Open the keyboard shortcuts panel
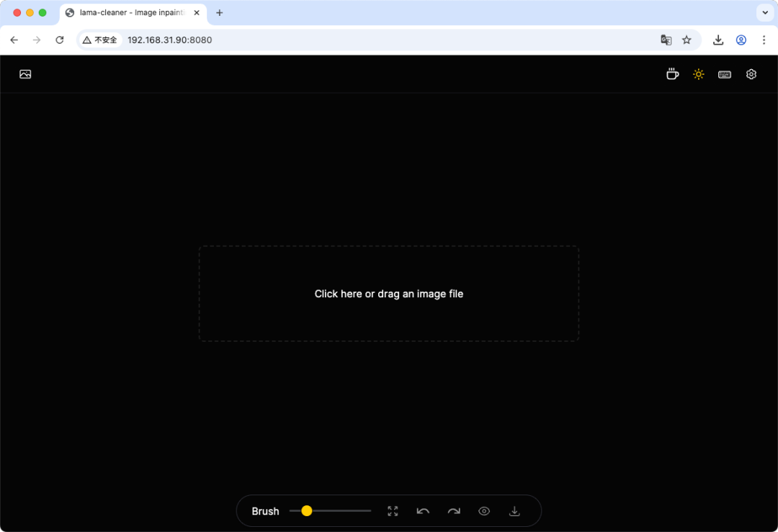This screenshot has width=778, height=532. (x=725, y=73)
